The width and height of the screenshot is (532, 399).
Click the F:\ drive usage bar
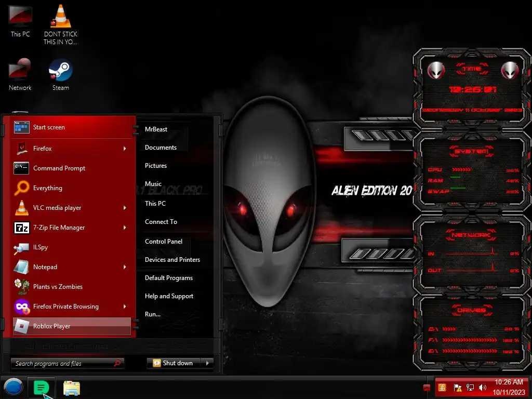point(470,340)
